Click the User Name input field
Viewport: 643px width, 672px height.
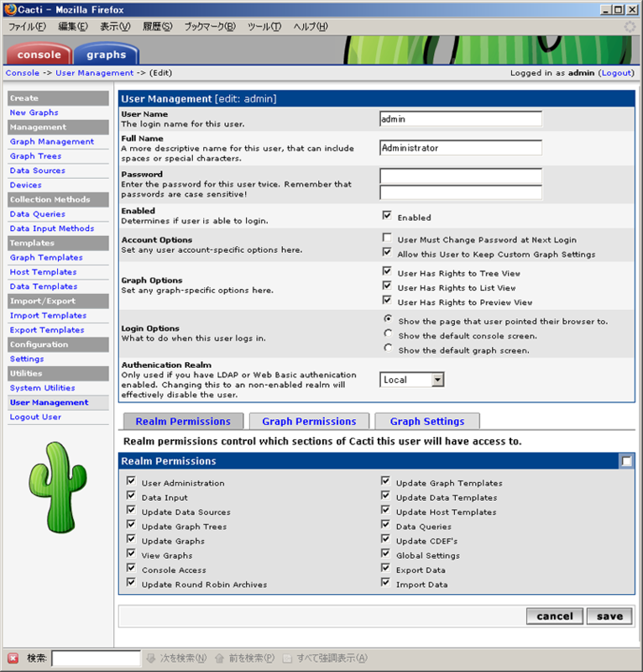(x=461, y=118)
